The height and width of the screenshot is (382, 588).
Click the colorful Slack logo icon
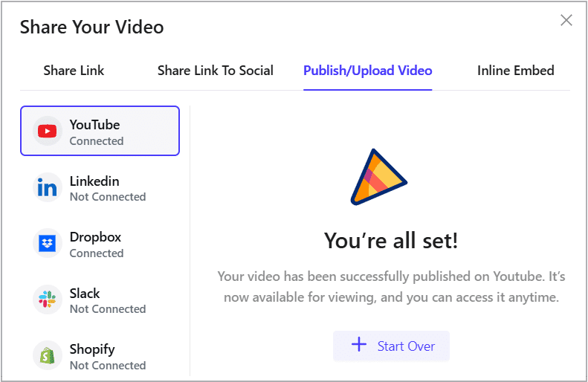tap(48, 300)
